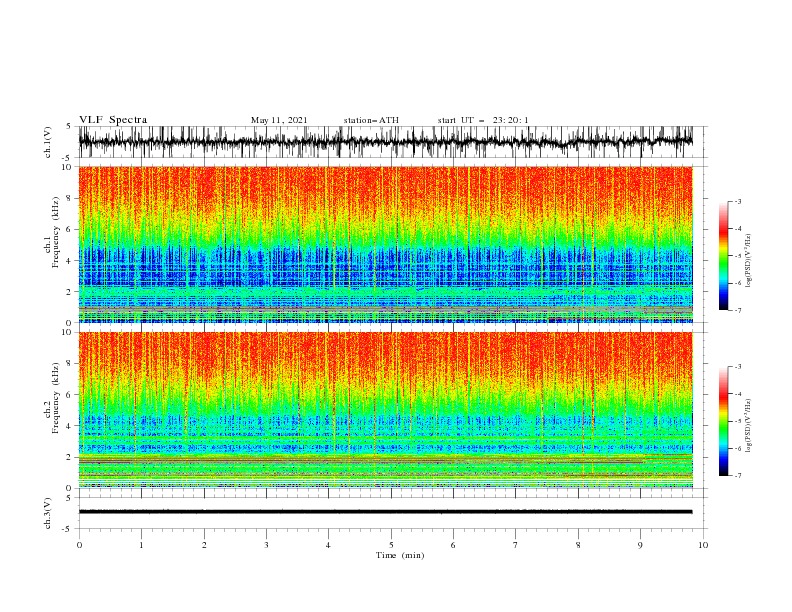The width and height of the screenshot is (792, 612).
Task: Click the '-3' label on ch.1 colorbar
Action: coord(737,201)
